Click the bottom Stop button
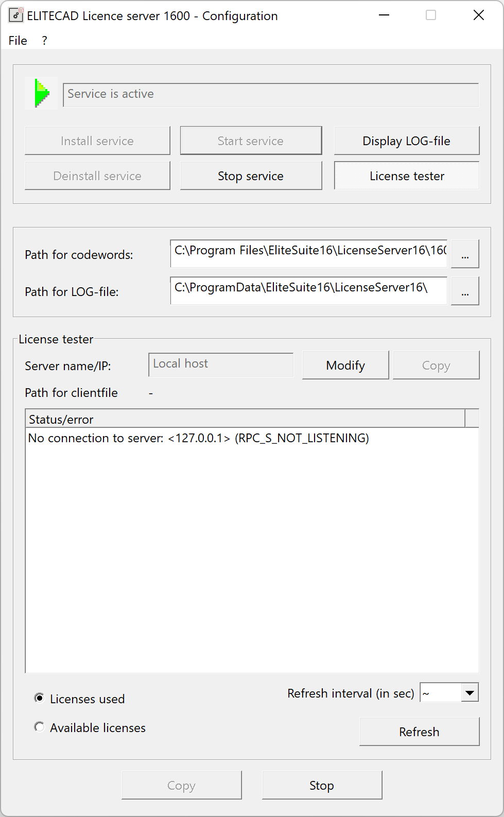Image resolution: width=504 pixels, height=817 pixels. pyautogui.click(x=322, y=785)
